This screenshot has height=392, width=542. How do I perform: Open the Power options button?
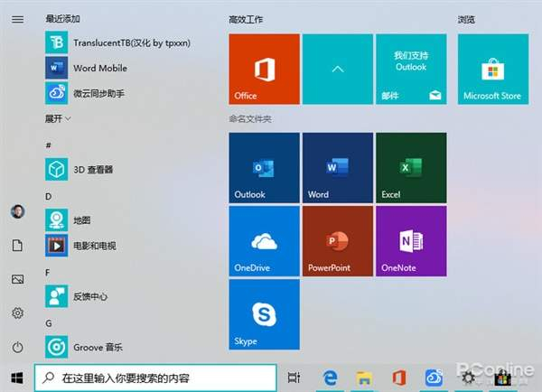coord(18,347)
